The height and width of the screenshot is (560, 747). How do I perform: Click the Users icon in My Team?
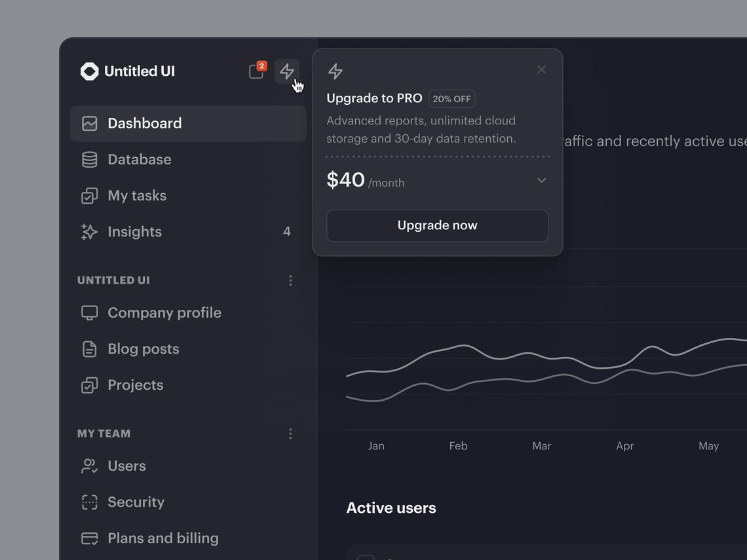point(89,466)
